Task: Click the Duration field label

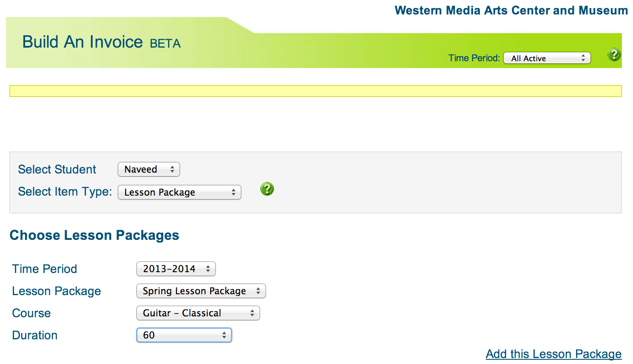Action: click(x=35, y=335)
